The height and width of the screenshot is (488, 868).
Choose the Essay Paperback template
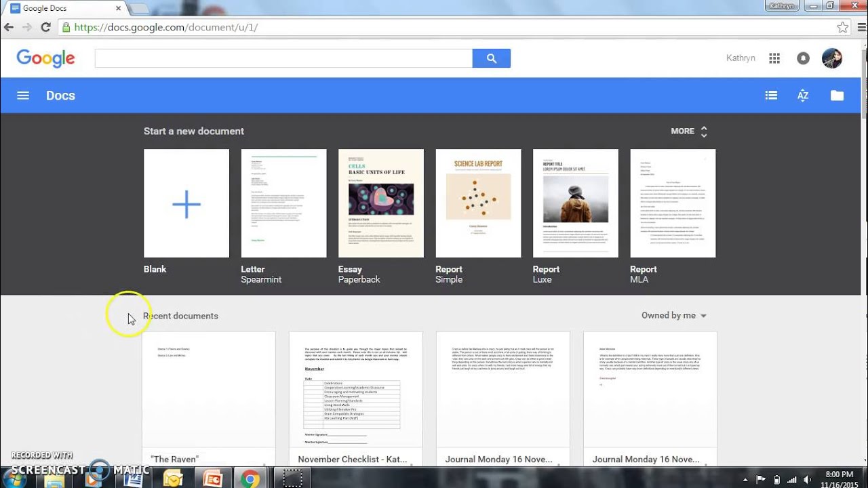pos(381,203)
